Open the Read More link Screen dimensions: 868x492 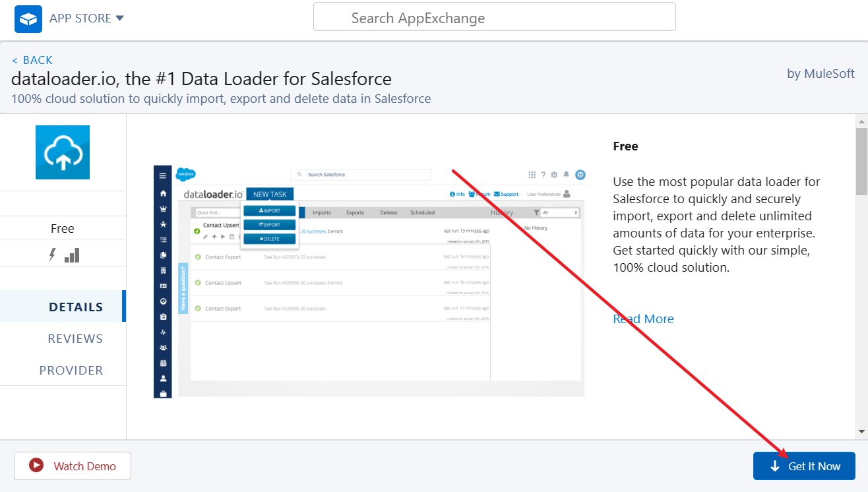pos(643,319)
